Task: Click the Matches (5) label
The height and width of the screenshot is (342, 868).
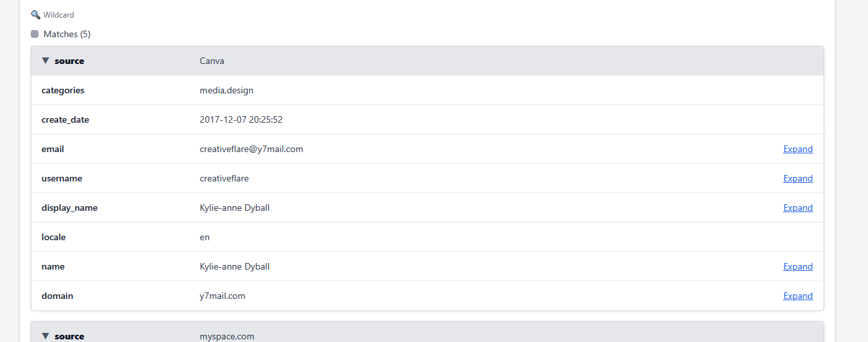Action: click(67, 34)
